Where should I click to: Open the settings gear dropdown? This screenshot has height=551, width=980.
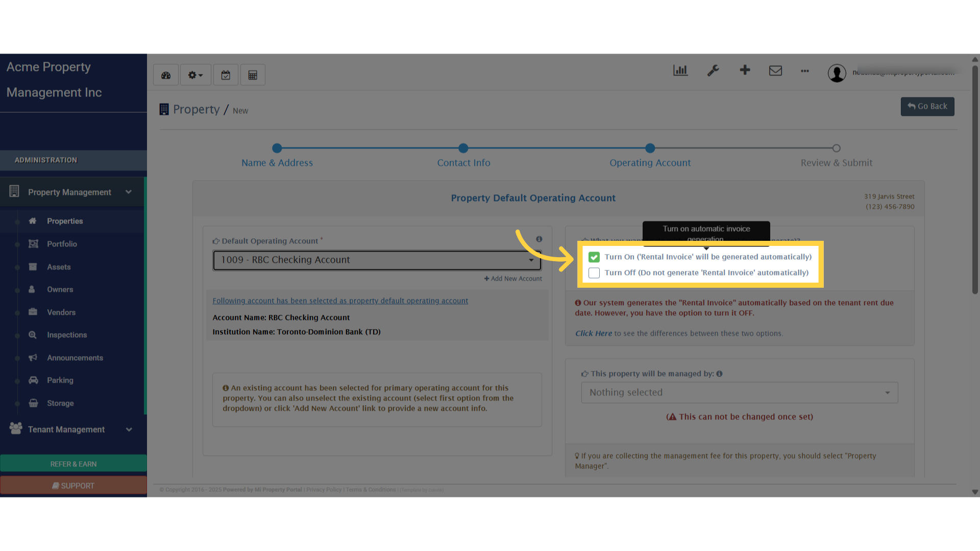(195, 74)
